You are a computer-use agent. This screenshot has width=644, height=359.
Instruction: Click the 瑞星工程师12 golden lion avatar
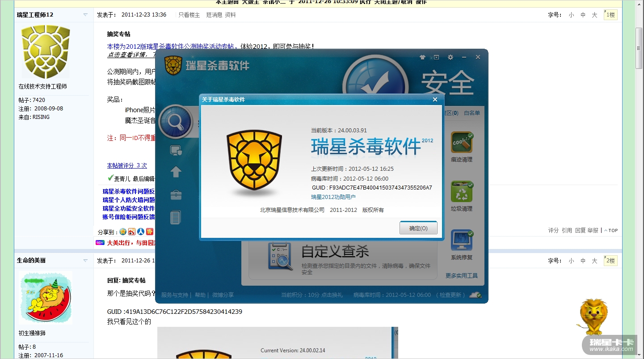[46, 52]
